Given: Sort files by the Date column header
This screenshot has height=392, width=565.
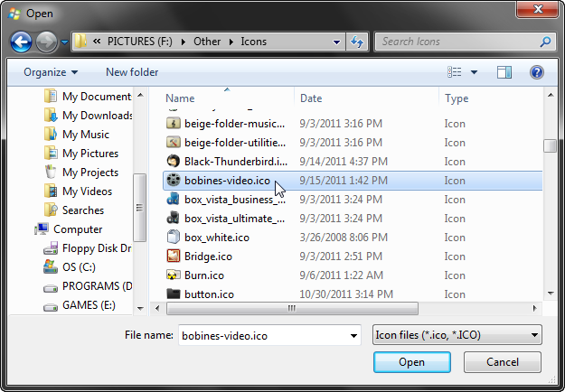Looking at the screenshot, I should click(x=311, y=98).
